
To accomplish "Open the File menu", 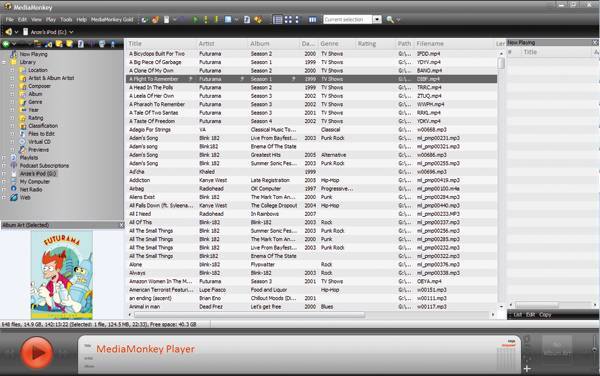I will click(x=10, y=20).
